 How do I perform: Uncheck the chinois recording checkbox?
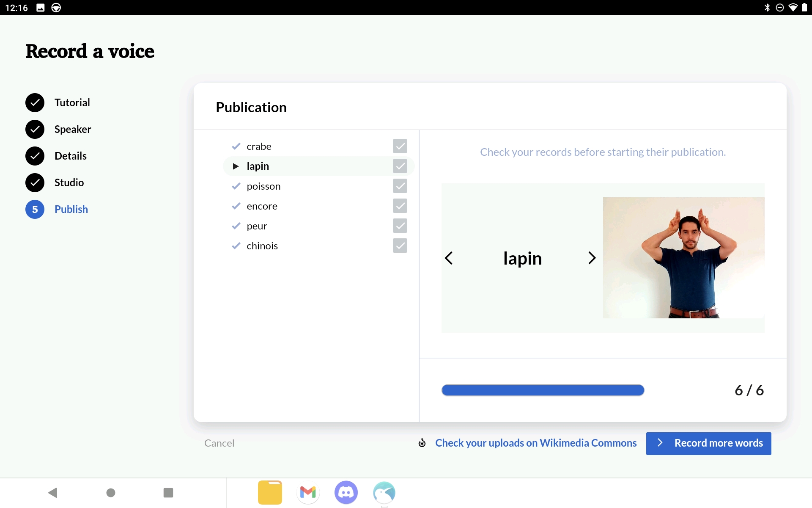(x=400, y=246)
